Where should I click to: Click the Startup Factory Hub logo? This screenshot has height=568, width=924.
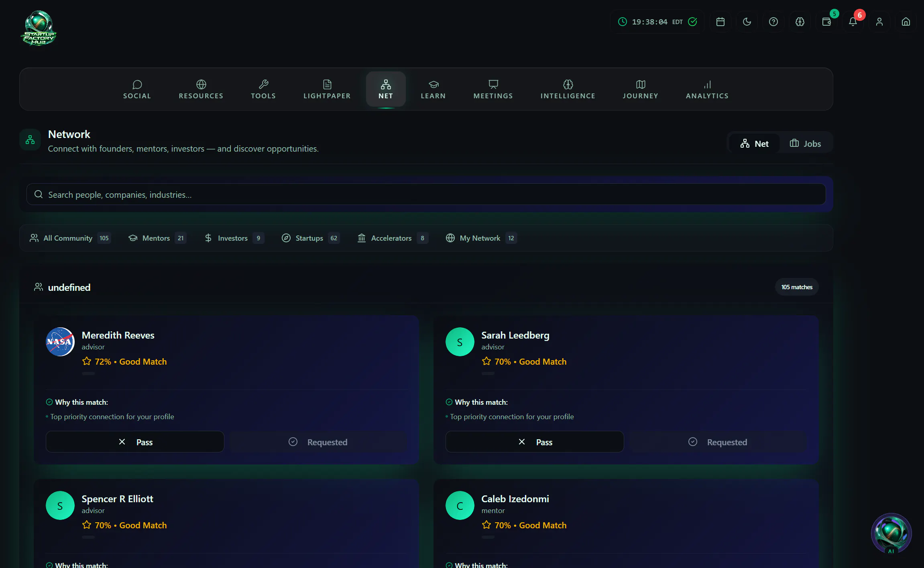[39, 28]
